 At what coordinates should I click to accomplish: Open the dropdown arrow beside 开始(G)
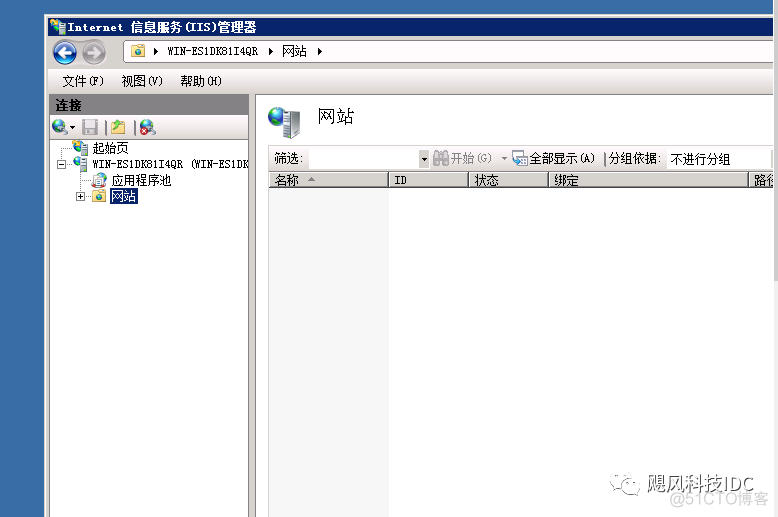[504, 159]
